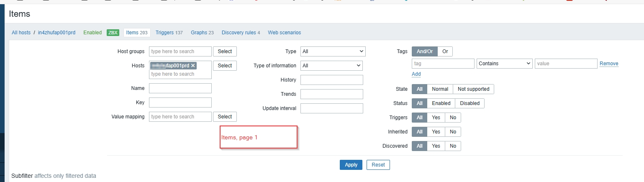Screen dimensions: 644x182
Task: Click the Remove tag link
Action: pos(608,64)
